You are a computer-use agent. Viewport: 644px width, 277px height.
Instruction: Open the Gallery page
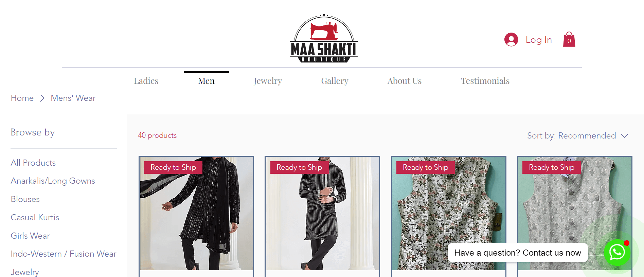335,81
